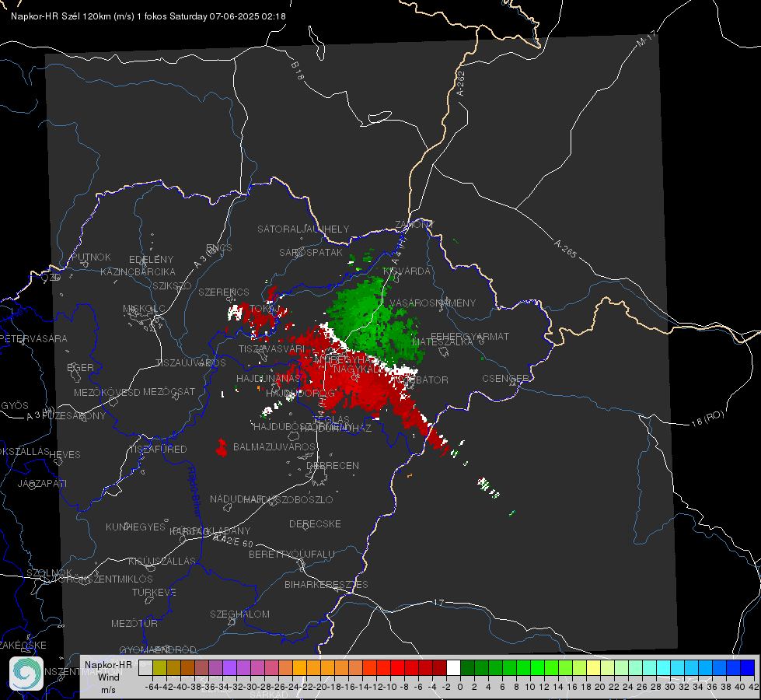761x700 pixels.
Task: Click the TÚRKEVE label
Action: (x=155, y=592)
